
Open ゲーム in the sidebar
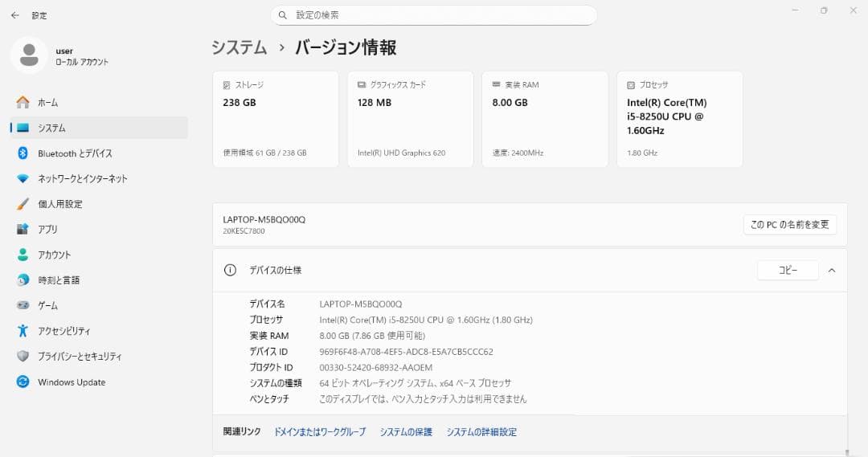tap(99, 305)
